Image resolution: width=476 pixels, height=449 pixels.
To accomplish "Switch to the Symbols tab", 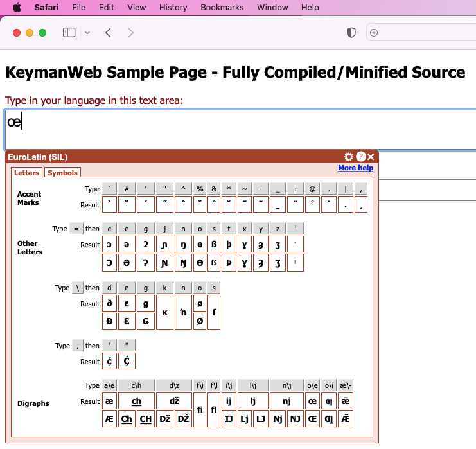I will [x=62, y=172].
